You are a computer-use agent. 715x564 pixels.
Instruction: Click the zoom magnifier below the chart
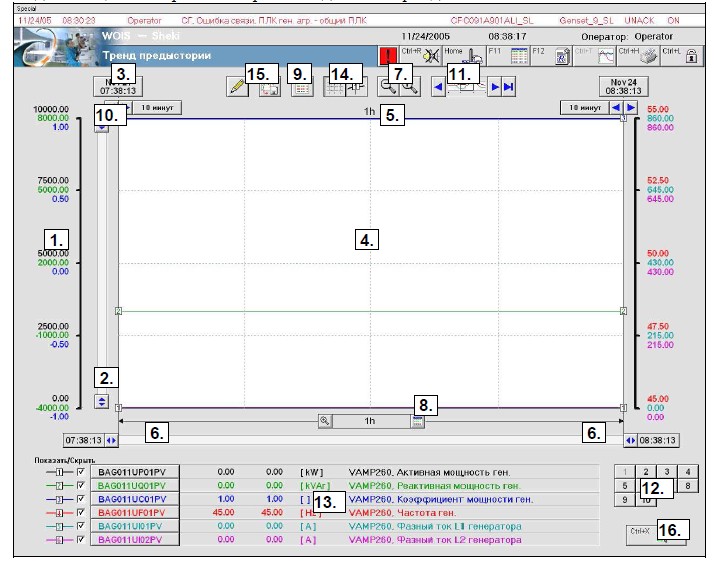click(324, 421)
